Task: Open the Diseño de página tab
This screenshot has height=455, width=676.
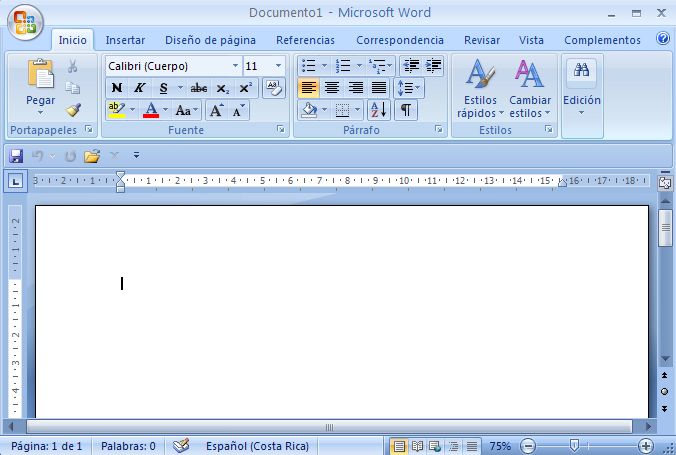Action: (210, 40)
